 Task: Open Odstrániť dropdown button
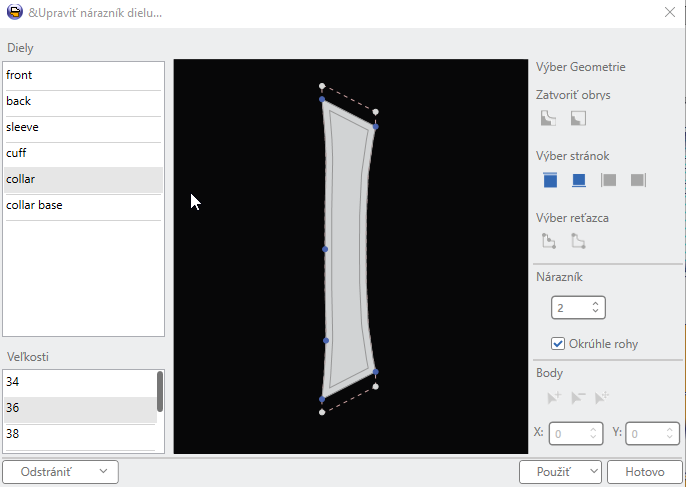60,472
